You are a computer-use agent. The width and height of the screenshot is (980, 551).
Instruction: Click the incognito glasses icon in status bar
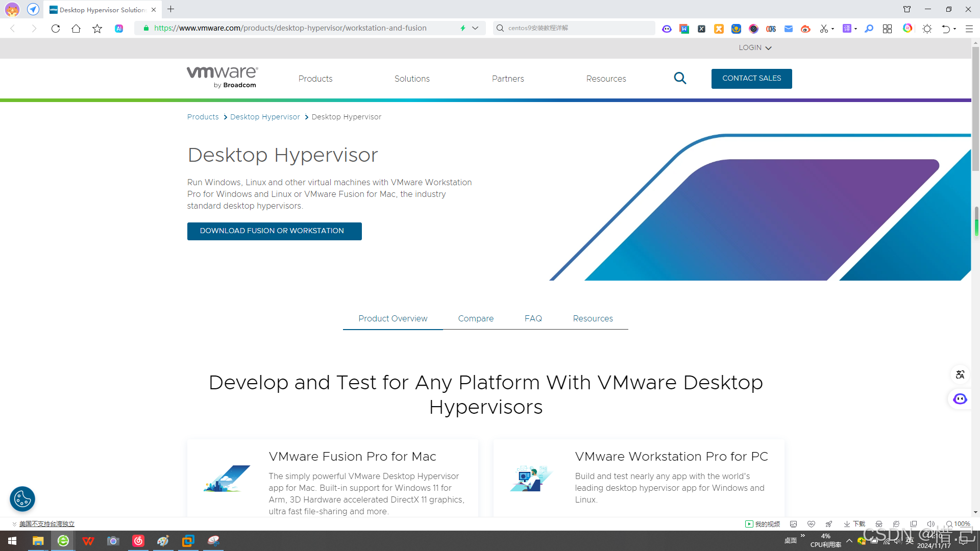point(878,524)
